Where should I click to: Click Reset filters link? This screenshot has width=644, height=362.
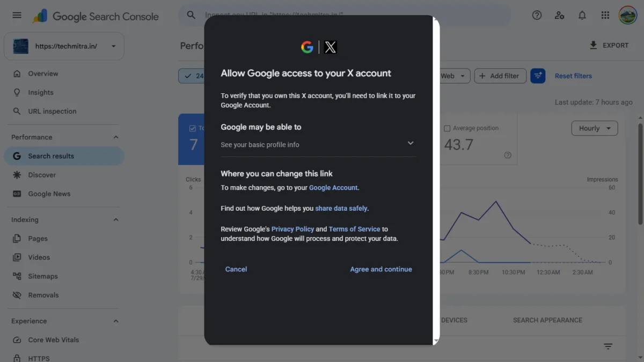point(573,76)
